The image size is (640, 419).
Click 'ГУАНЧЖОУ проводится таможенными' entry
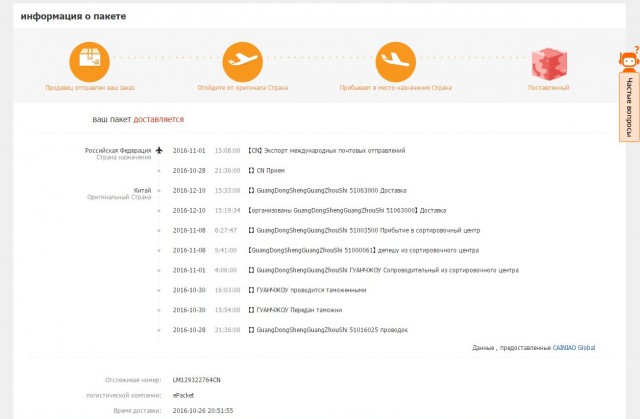point(307,290)
